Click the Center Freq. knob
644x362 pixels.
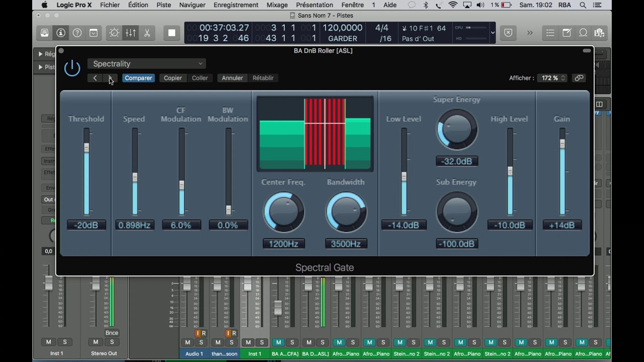click(x=284, y=212)
